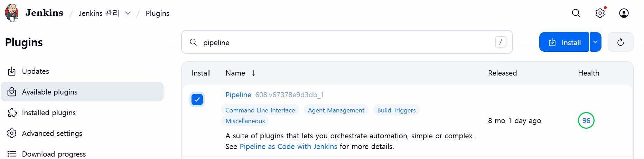Click version 608.v67378e9d3db_1 text
The image size is (644, 159).
289,95
